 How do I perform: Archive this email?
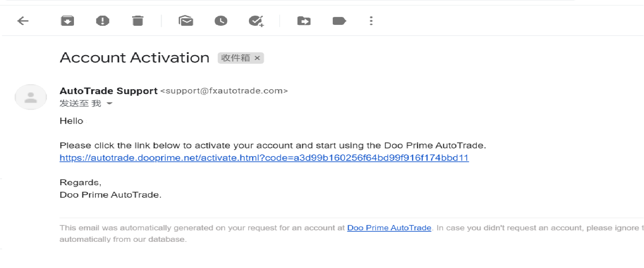[67, 21]
